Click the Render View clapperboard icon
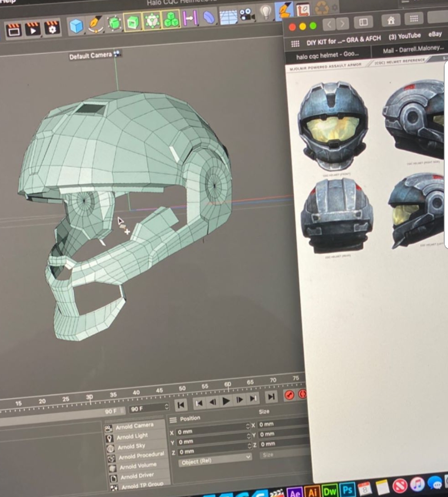The width and height of the screenshot is (448, 497). tap(14, 30)
